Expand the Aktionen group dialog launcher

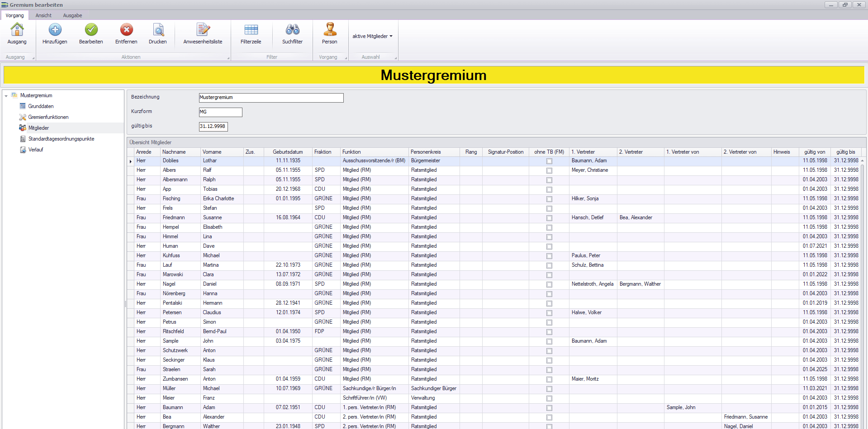pyautogui.click(x=228, y=58)
